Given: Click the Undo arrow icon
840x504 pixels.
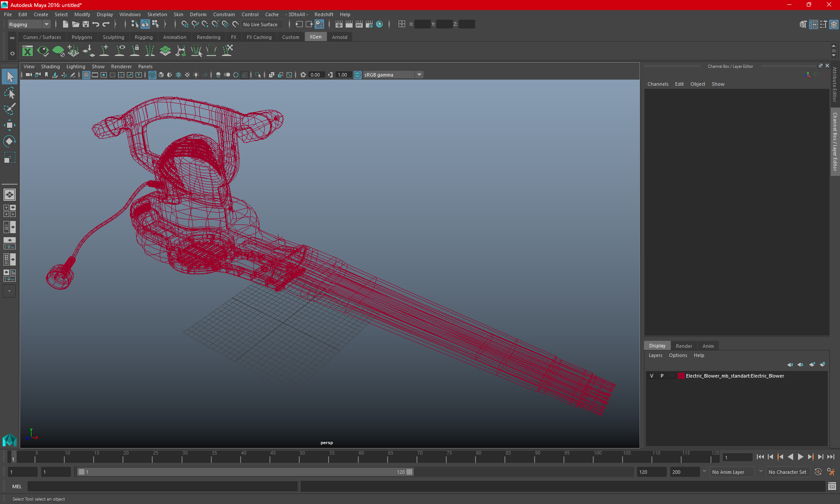Looking at the screenshot, I should (x=95, y=24).
